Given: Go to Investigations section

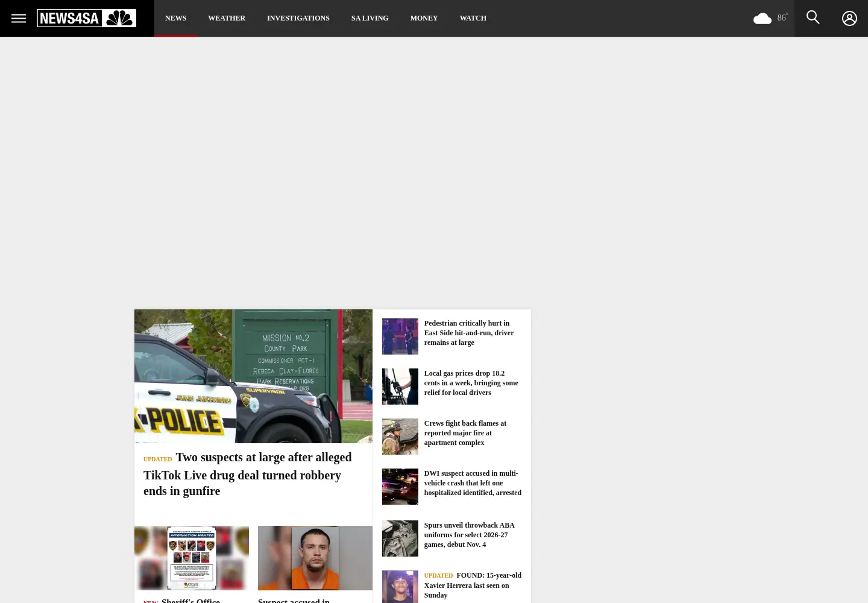Looking at the screenshot, I should (x=298, y=18).
